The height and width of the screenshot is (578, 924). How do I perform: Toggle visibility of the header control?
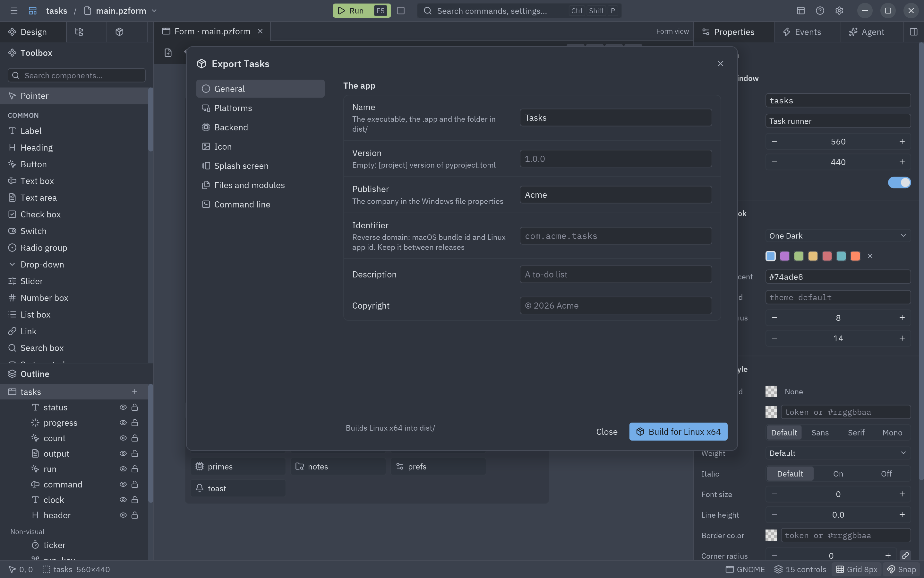(x=123, y=515)
